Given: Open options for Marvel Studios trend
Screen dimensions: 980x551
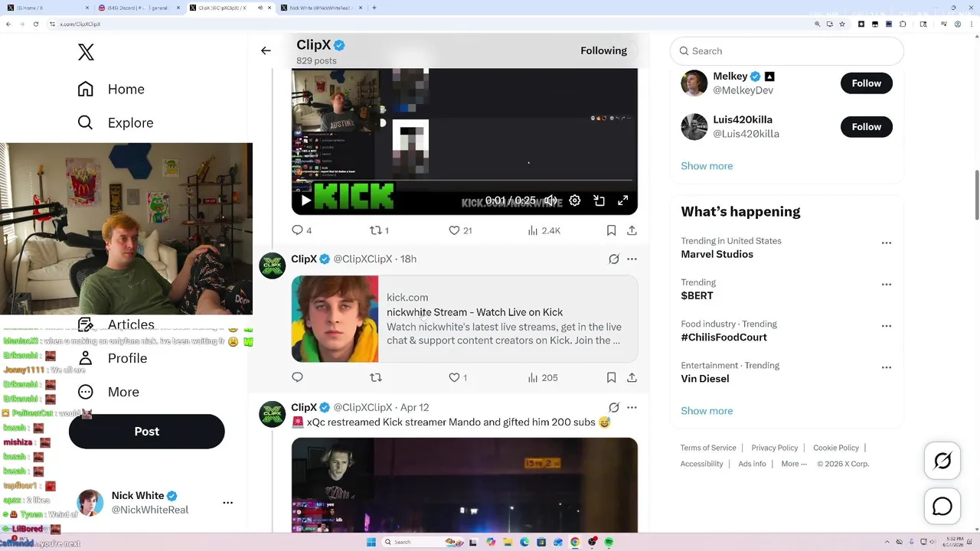Looking at the screenshot, I should coord(887,243).
